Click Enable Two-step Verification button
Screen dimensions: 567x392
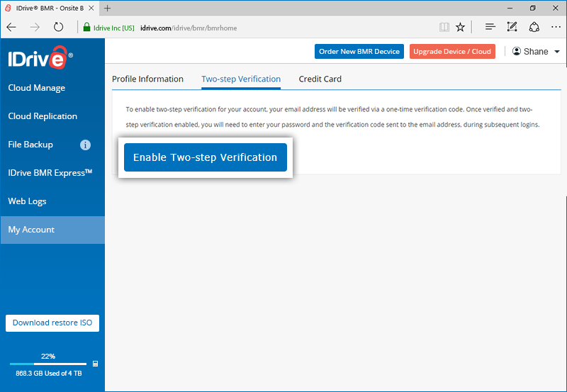tap(206, 157)
